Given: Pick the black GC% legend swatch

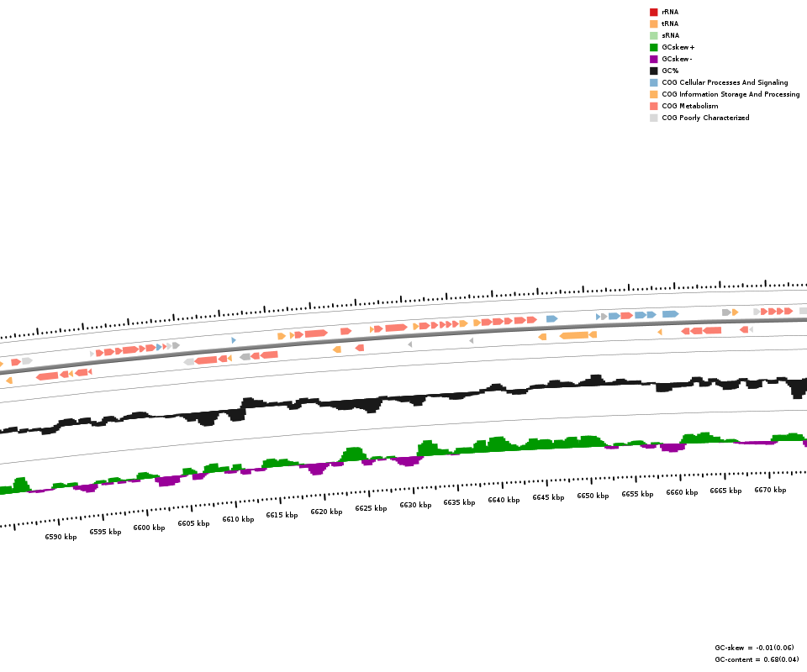Looking at the screenshot, I should click(653, 71).
